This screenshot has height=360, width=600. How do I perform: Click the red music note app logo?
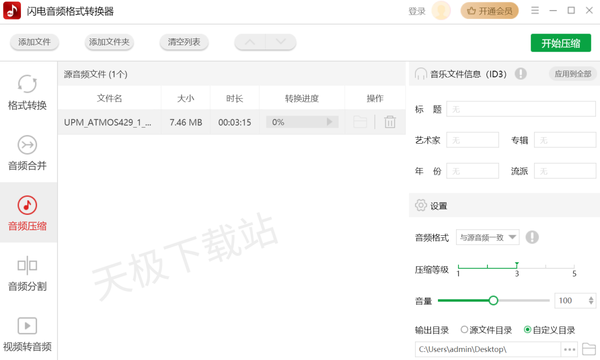pos(12,10)
